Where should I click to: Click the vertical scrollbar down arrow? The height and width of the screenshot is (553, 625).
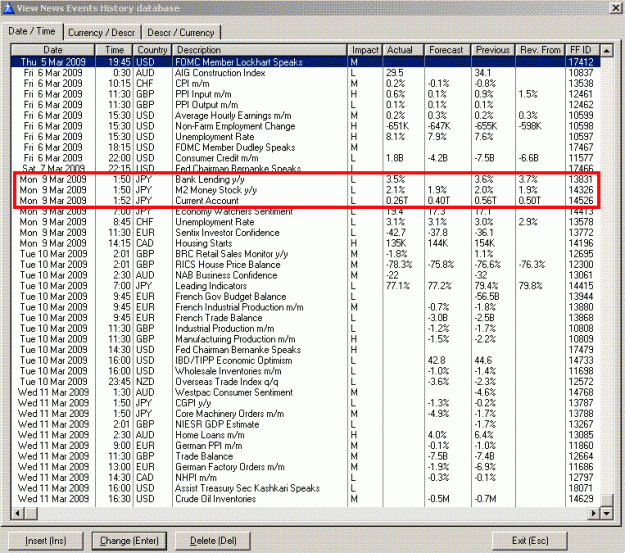coord(606,513)
